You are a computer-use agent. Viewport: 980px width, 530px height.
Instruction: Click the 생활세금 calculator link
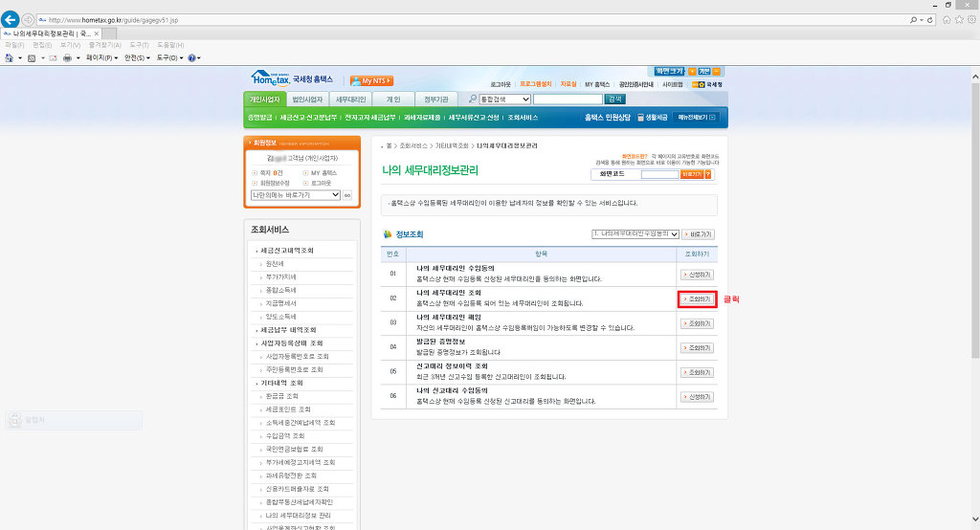tap(652, 118)
